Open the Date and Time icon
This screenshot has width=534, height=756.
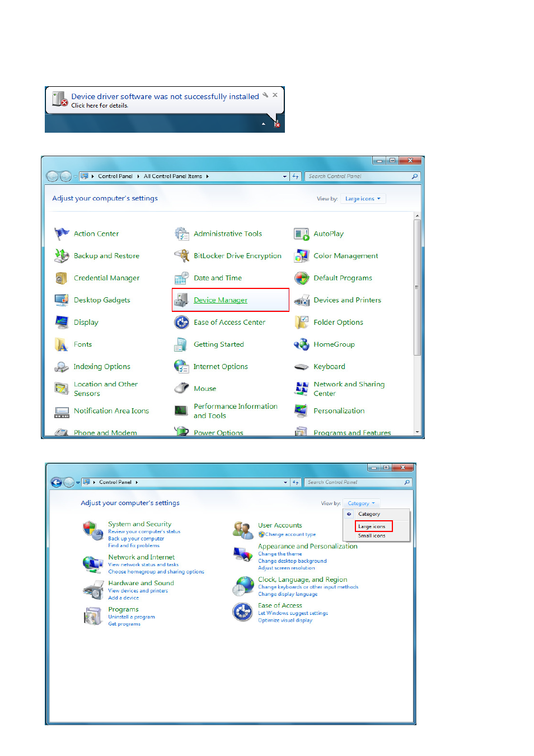point(181,278)
